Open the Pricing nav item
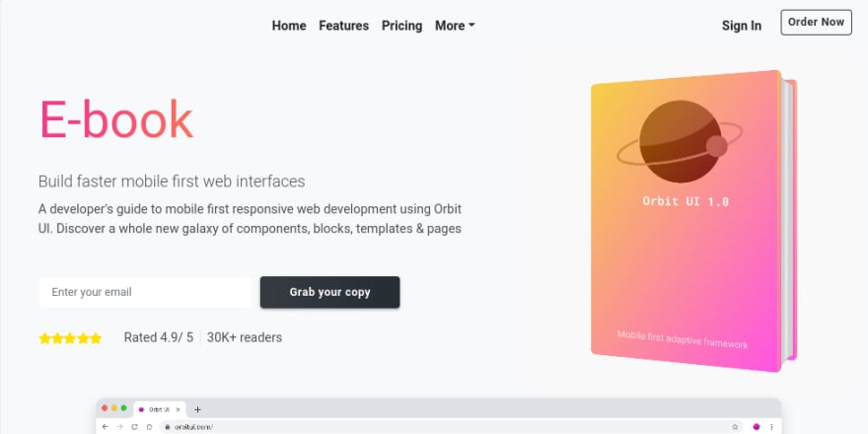Viewport: 868px width, 434px height. click(x=401, y=26)
